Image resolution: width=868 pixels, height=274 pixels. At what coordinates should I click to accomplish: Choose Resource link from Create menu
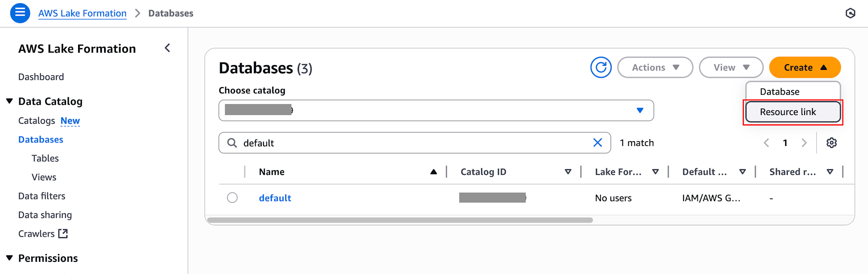coord(793,112)
